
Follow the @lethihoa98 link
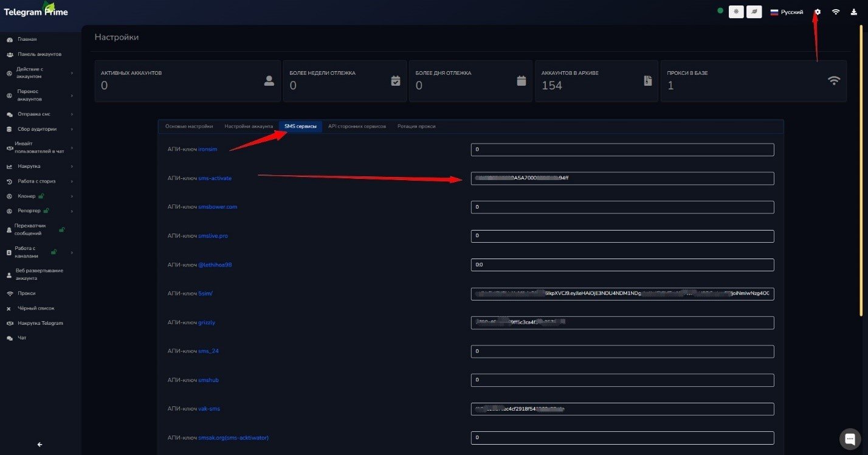point(215,265)
